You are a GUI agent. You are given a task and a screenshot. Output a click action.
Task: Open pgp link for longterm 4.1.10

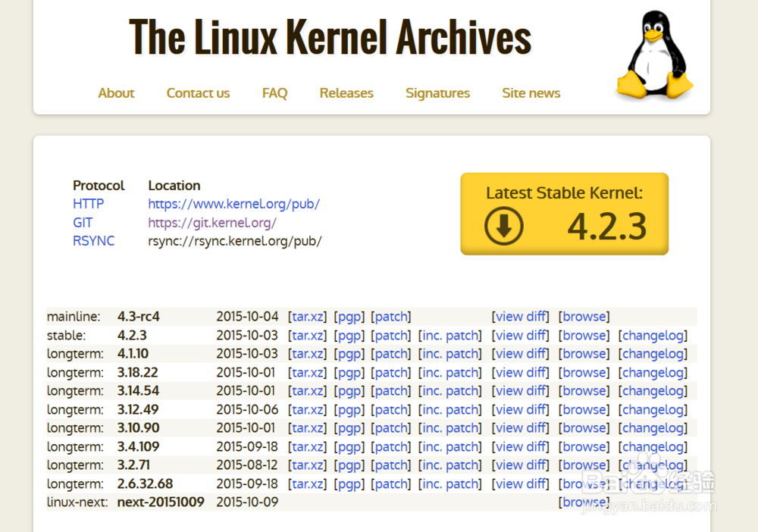click(349, 354)
